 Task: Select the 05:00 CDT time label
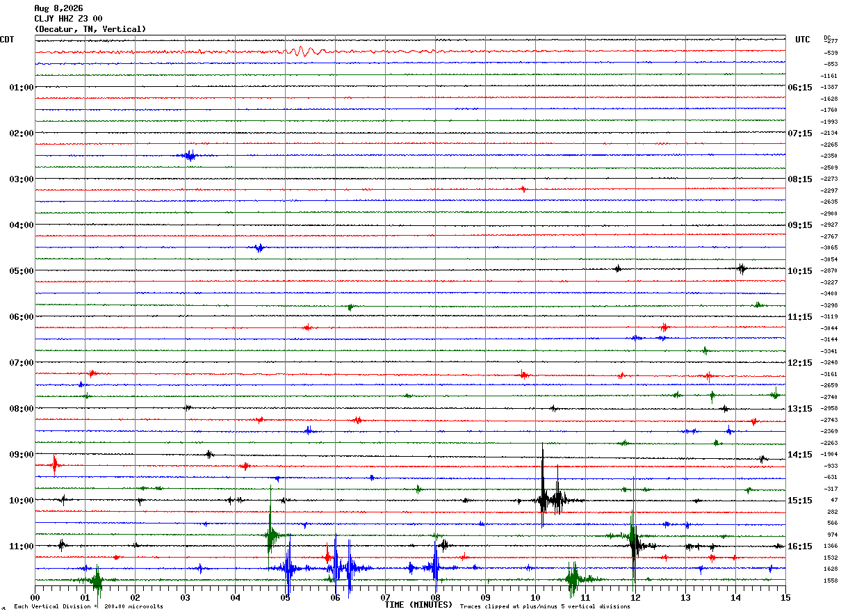coord(22,271)
